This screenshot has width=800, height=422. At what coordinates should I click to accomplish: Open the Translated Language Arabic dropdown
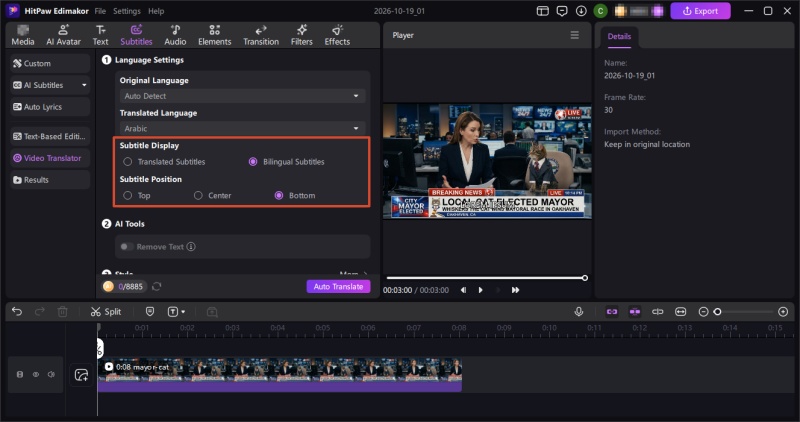242,129
